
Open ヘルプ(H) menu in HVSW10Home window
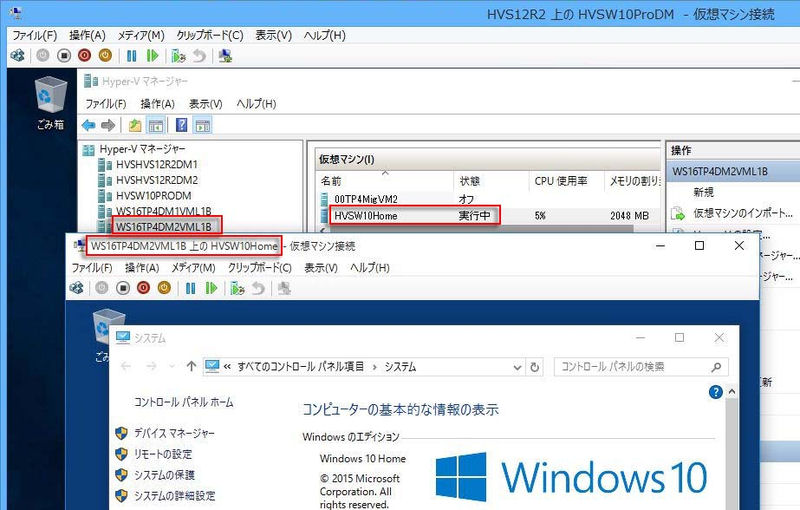370,267
